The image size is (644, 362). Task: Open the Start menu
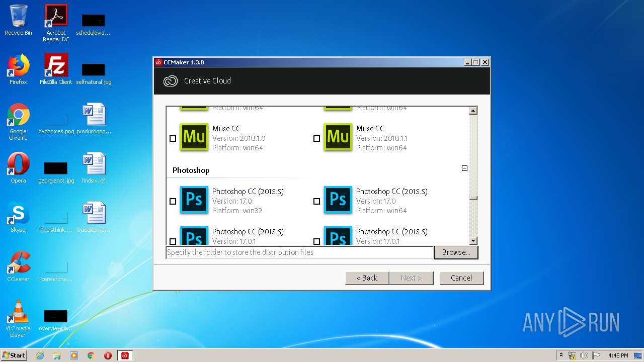[x=14, y=355]
